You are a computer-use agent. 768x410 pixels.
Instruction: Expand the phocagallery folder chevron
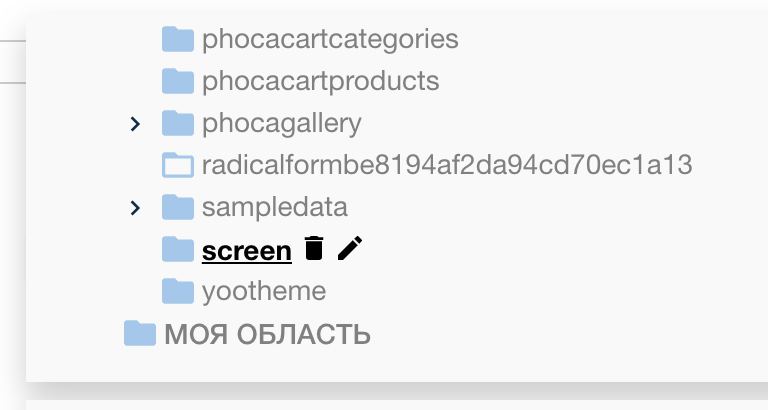tap(136, 124)
